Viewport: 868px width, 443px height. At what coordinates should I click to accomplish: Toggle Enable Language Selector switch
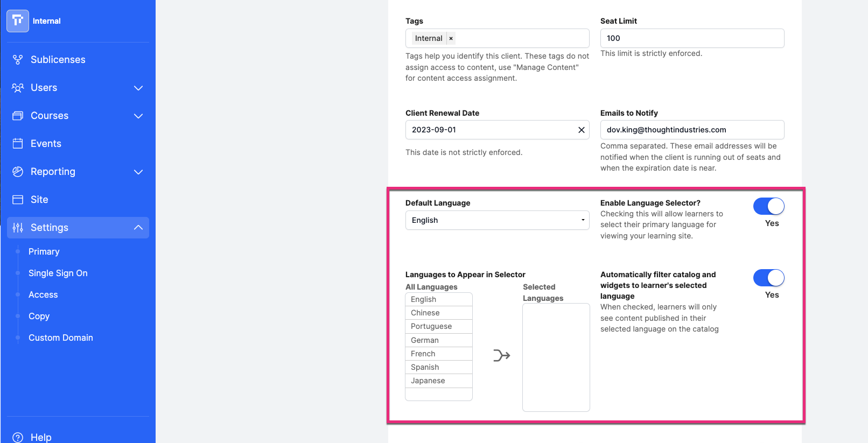point(769,206)
